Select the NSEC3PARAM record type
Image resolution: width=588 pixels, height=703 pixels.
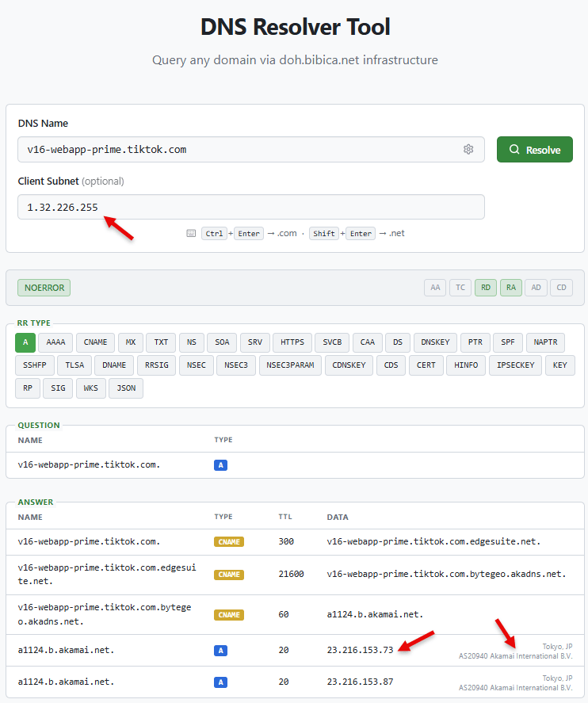click(290, 365)
